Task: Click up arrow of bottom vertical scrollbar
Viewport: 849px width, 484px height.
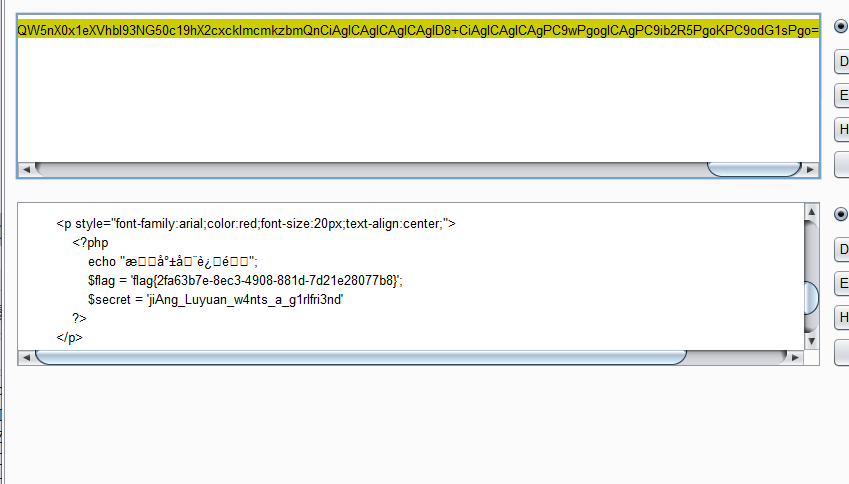Action: pos(811,212)
